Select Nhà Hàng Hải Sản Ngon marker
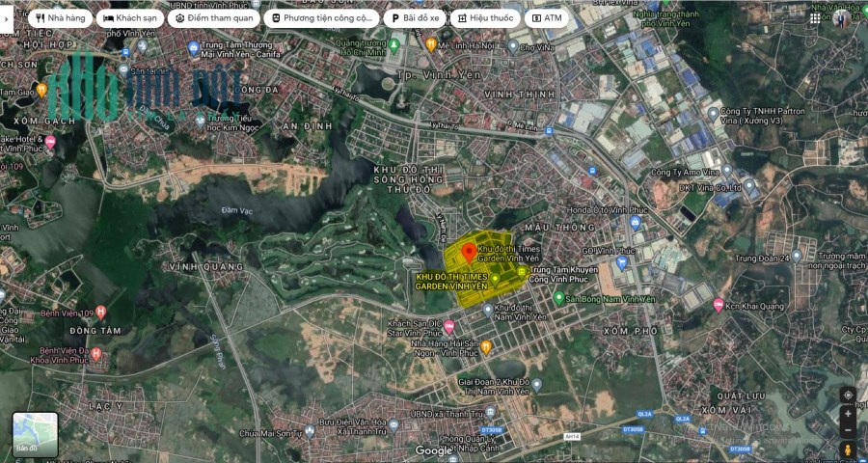 pos(486,347)
